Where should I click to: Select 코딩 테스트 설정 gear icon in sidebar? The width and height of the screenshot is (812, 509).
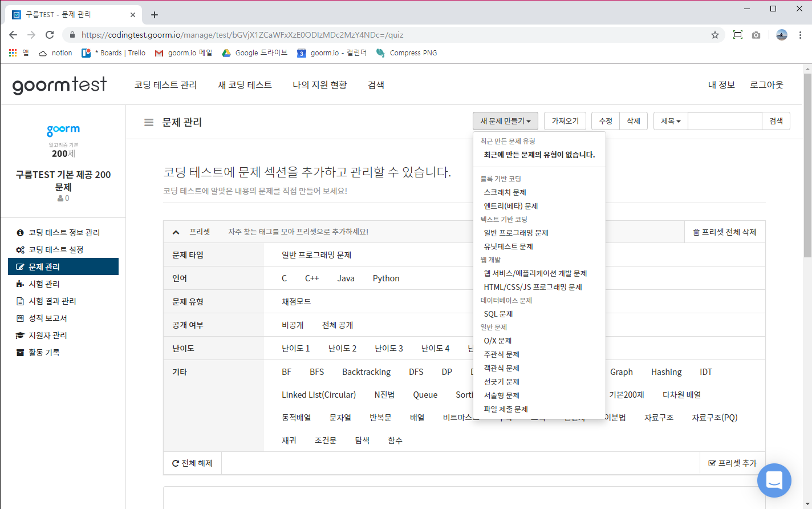(20, 249)
